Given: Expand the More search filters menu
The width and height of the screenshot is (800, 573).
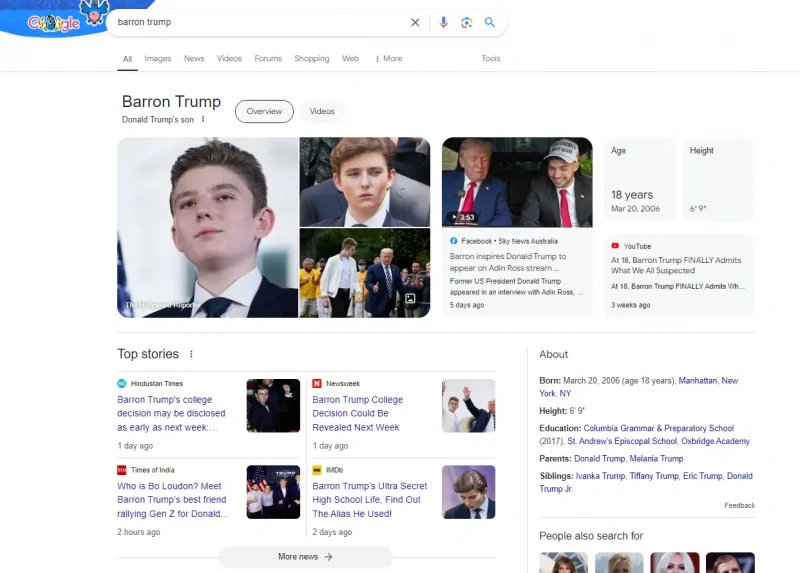Looking at the screenshot, I should pos(389,59).
